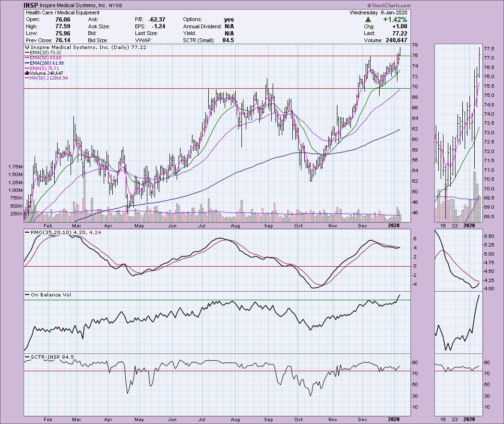504x424 pixels.
Task: Click the VWAP label
Action: pyautogui.click(x=143, y=40)
